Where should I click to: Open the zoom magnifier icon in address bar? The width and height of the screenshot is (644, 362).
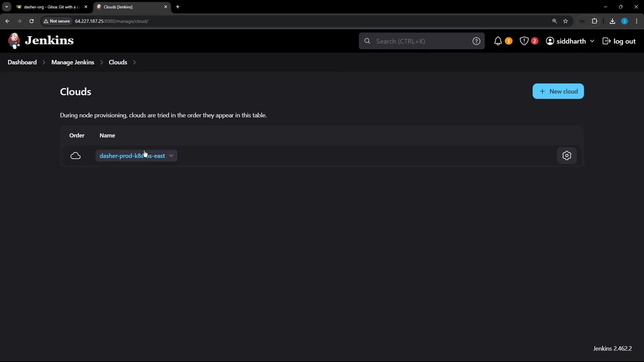click(x=555, y=21)
